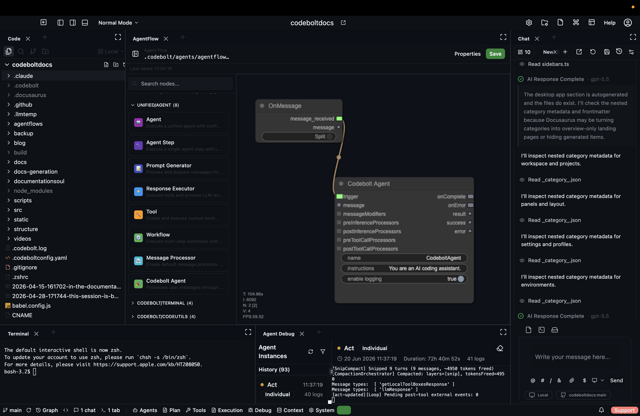Open the folder settings icon in top bar
This screenshot has width=640, height=416.
[x=544, y=23]
